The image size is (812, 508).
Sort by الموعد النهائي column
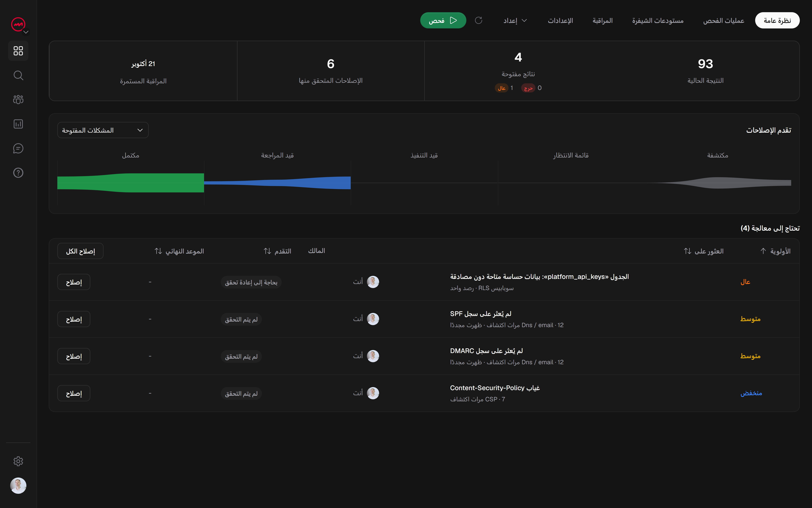[x=179, y=251]
